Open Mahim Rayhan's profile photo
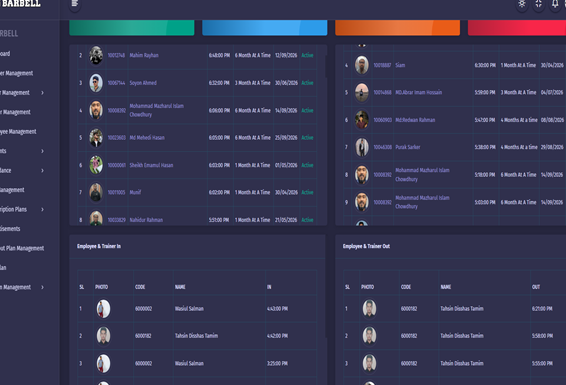Screen dimensions: 566x385 [x=96, y=55]
